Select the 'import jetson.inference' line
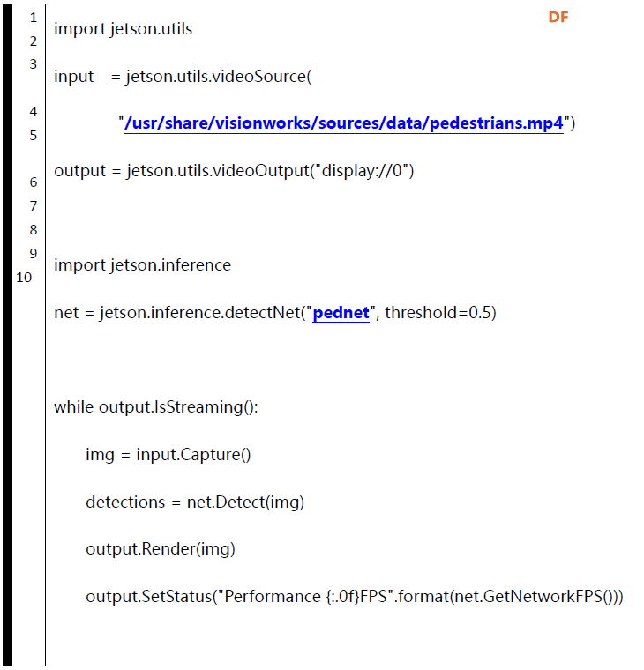644x670 pixels. point(142,265)
